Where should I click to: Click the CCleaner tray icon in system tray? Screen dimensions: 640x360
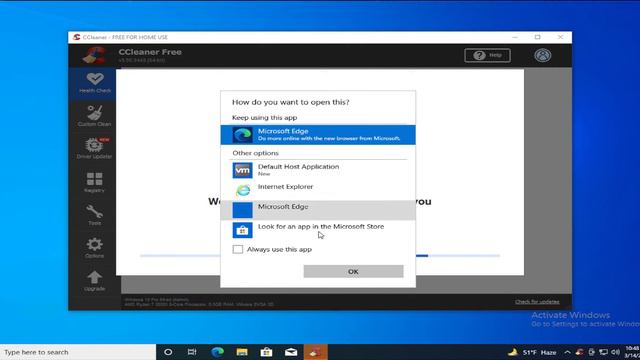pyautogui.click(x=580, y=352)
